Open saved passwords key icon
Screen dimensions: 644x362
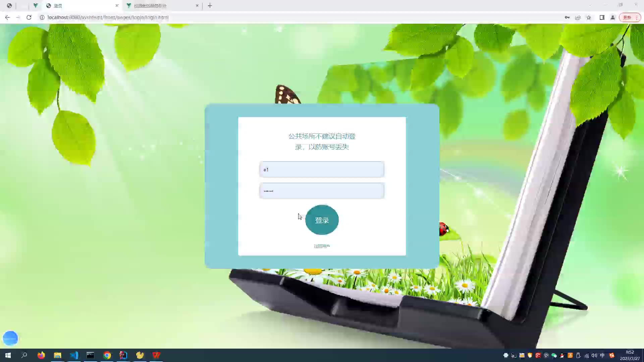point(567,17)
